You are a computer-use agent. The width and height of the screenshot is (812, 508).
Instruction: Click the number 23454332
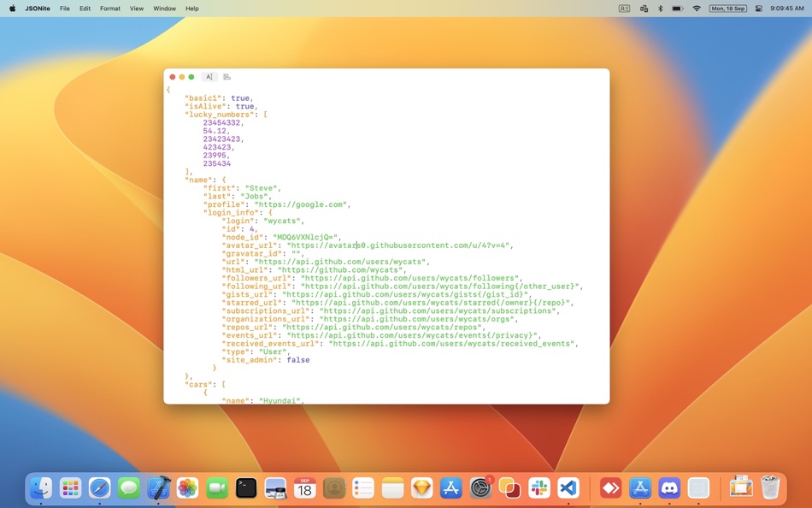221,123
